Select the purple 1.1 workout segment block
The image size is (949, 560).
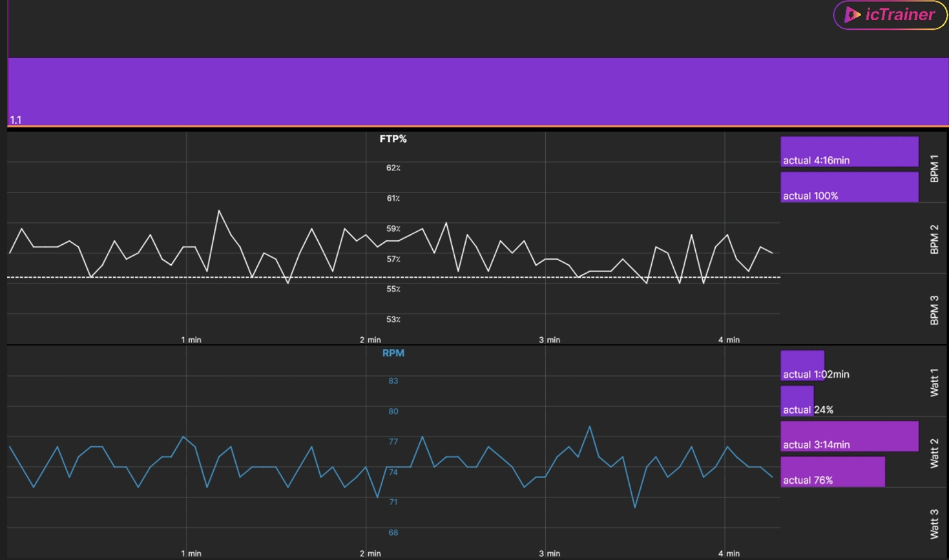pos(478,92)
